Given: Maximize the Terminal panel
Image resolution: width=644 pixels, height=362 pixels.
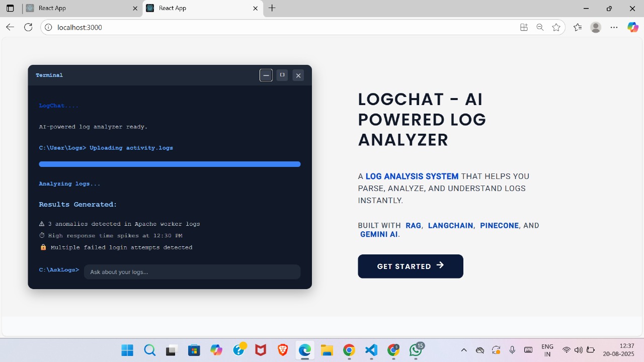Looking at the screenshot, I should tap(282, 75).
